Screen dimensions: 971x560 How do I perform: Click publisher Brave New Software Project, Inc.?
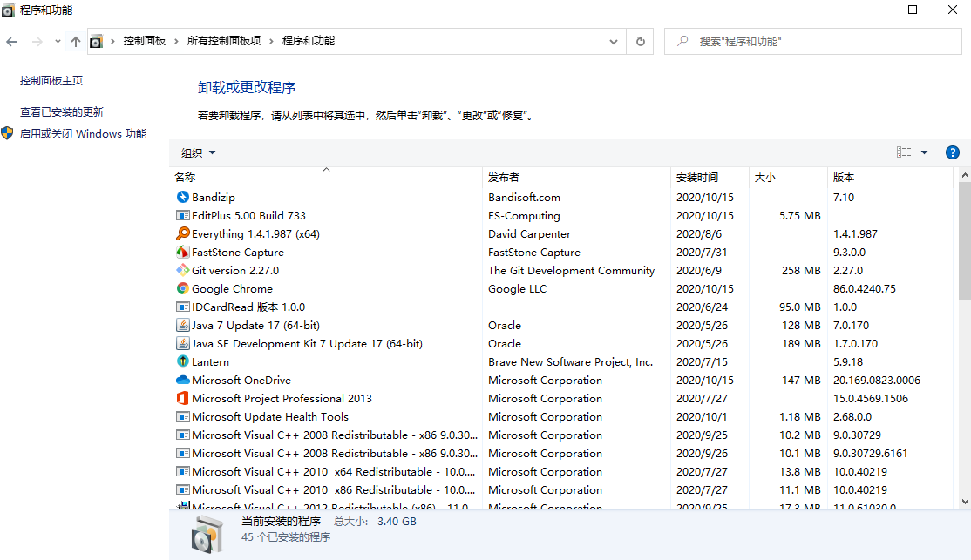pyautogui.click(x=570, y=362)
